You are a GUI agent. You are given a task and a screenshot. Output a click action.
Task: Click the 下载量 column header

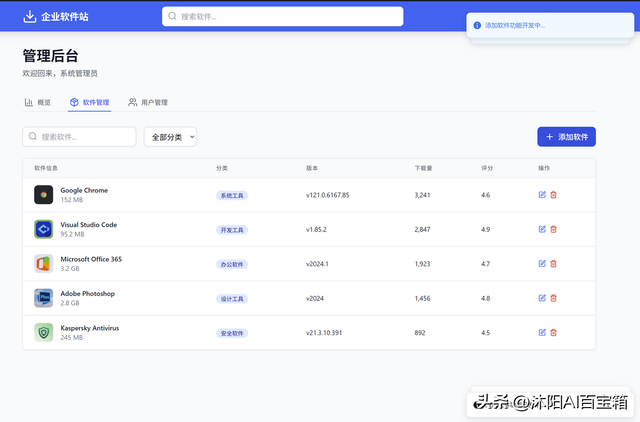tap(423, 168)
